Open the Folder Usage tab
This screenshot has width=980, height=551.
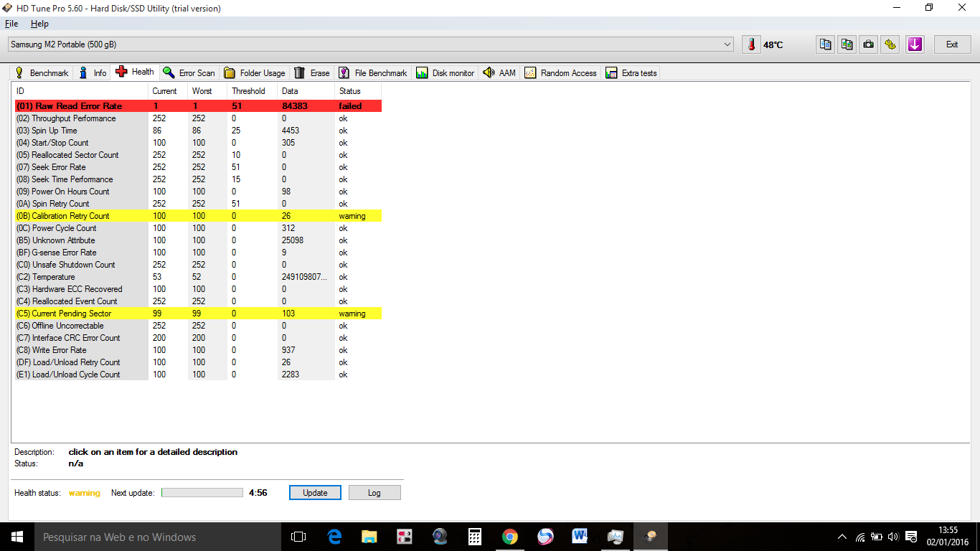click(x=255, y=73)
